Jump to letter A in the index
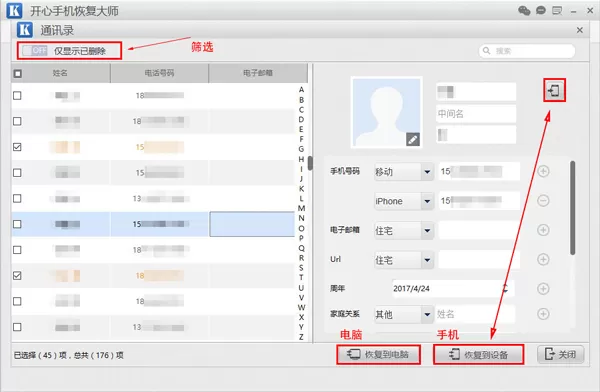This screenshot has width=600, height=392. pyautogui.click(x=302, y=90)
